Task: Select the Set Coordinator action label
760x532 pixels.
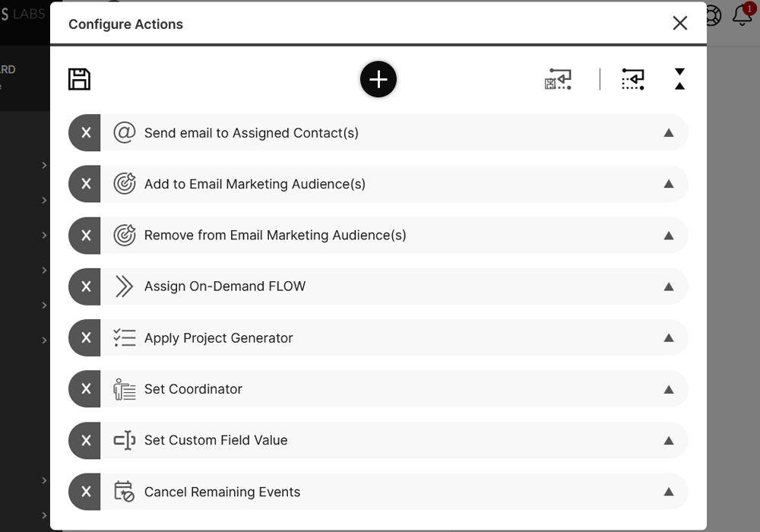Action: click(x=193, y=389)
